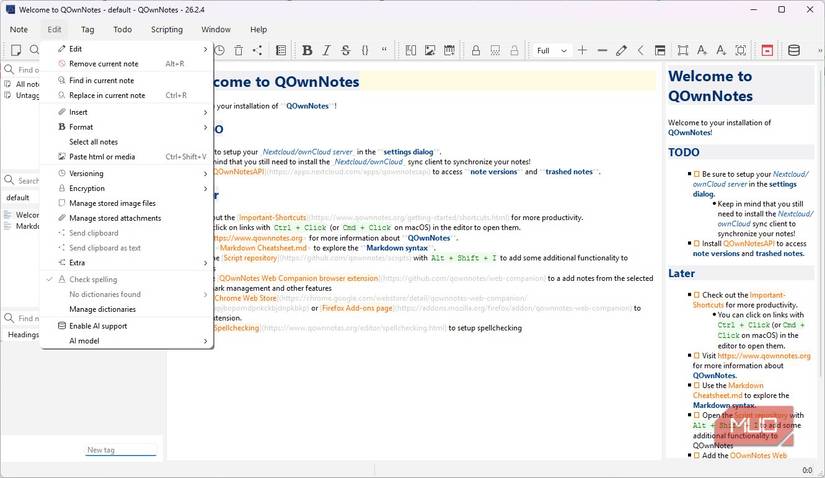Click the pencil toolbar icon
This screenshot has width=825, height=478.
[x=621, y=50]
